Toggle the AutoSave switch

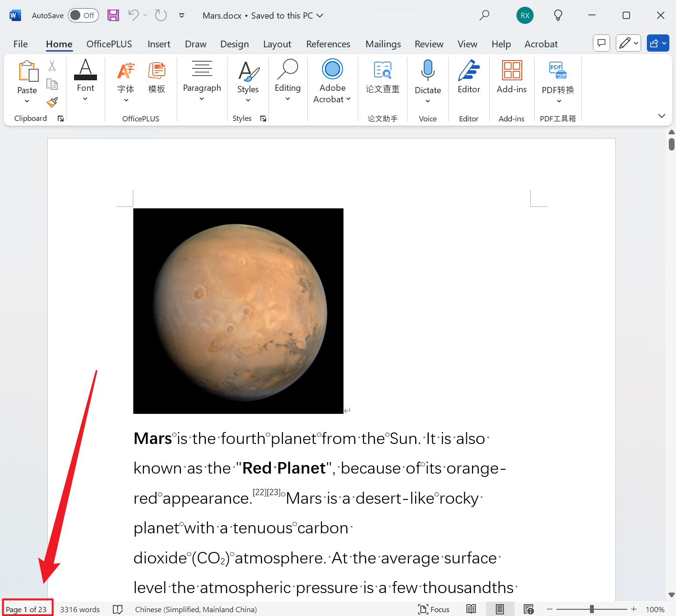(x=83, y=15)
